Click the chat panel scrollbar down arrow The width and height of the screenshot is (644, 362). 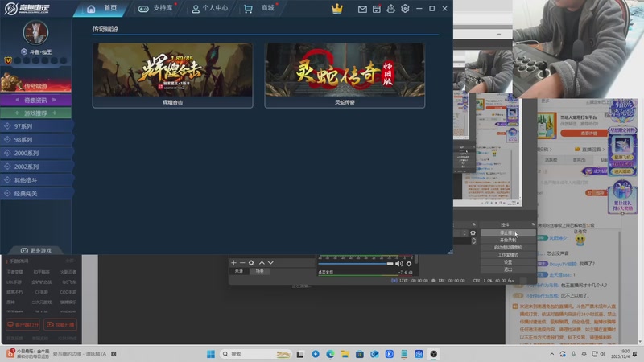[641, 341]
